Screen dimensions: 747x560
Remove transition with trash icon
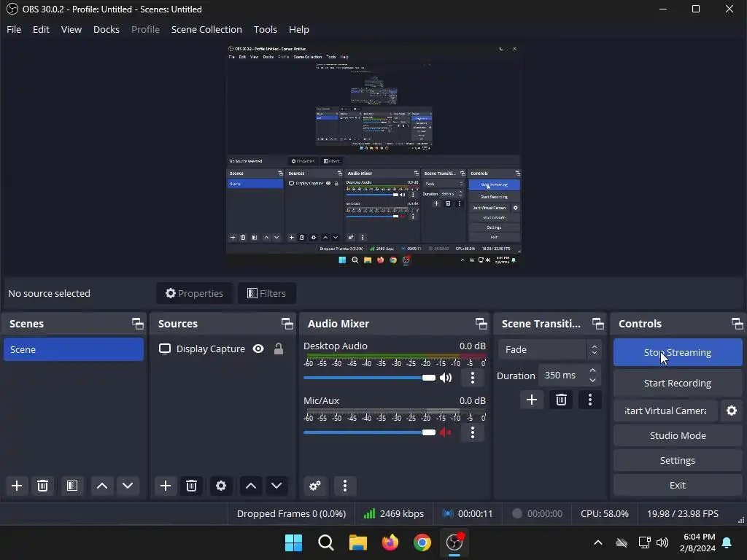561,400
